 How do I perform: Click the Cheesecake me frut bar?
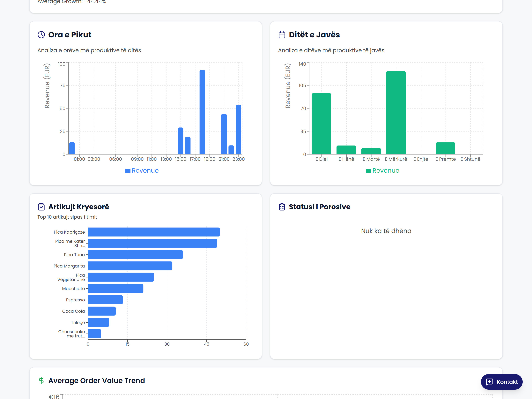tap(94, 334)
